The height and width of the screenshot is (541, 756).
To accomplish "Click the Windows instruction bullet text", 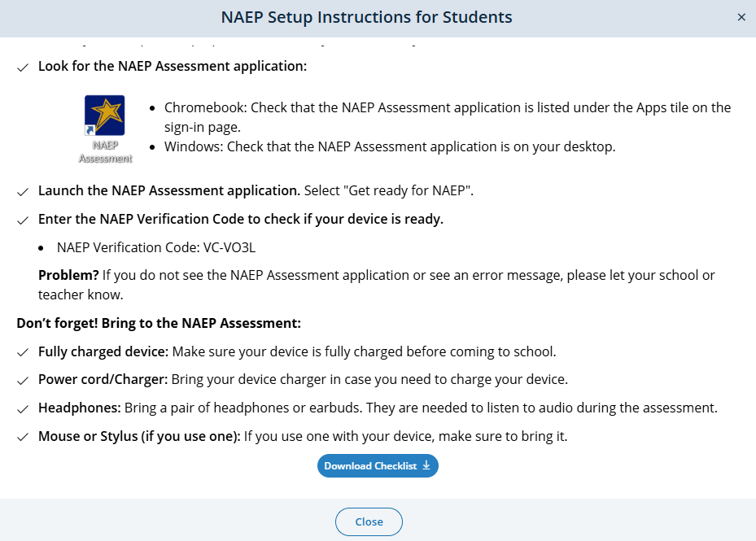I will click(x=390, y=146).
